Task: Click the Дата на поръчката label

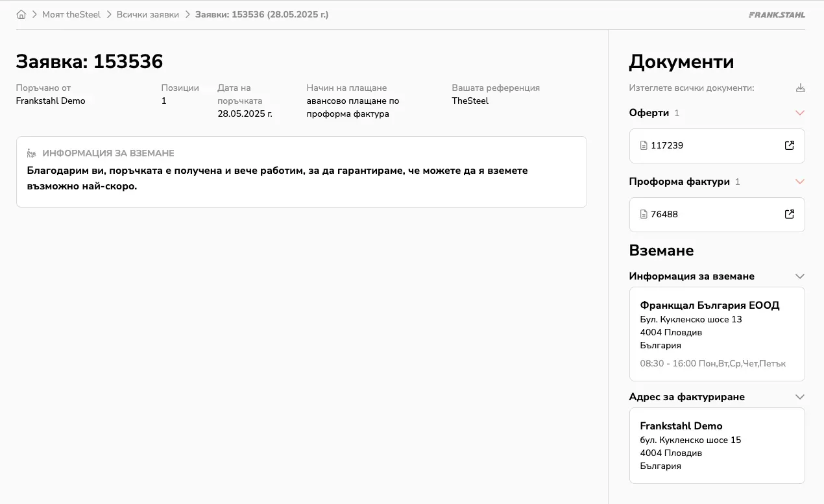Action: [x=240, y=95]
